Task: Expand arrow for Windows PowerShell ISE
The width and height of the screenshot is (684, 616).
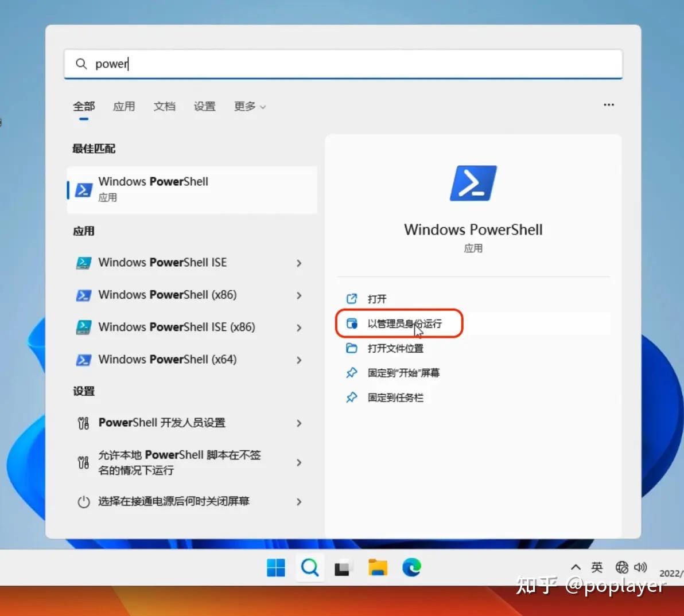Action: tap(299, 263)
